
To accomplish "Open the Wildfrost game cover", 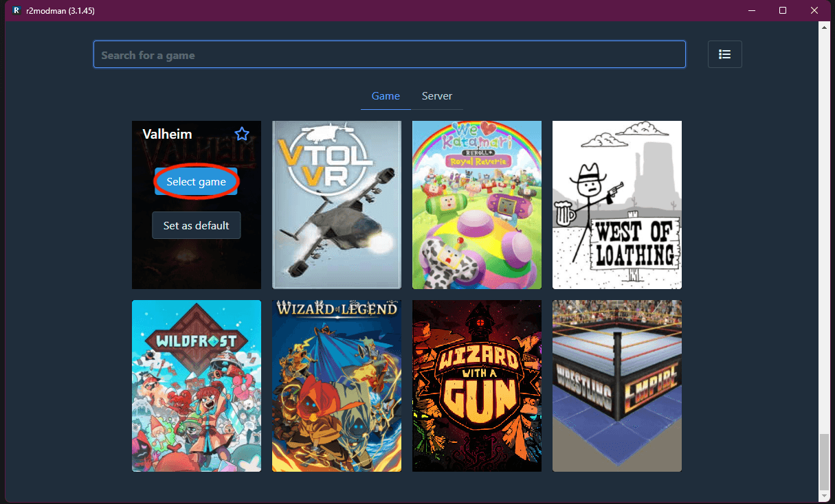I will 197,386.
